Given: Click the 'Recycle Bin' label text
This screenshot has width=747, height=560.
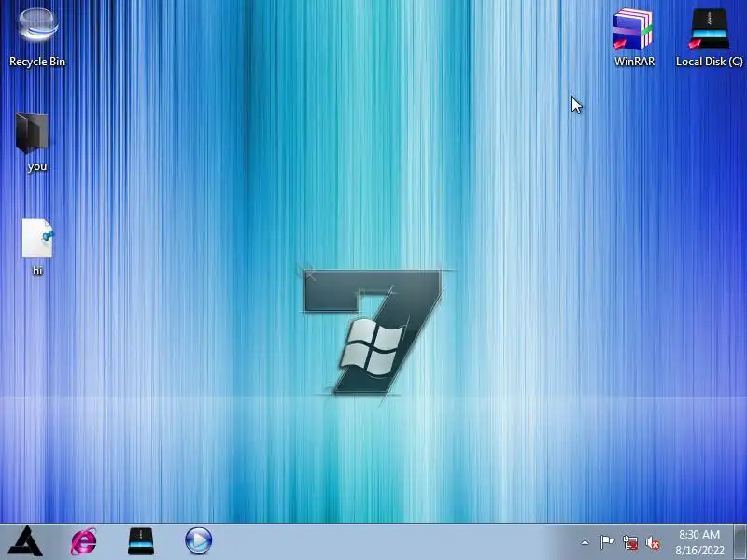Looking at the screenshot, I should coord(37,62).
